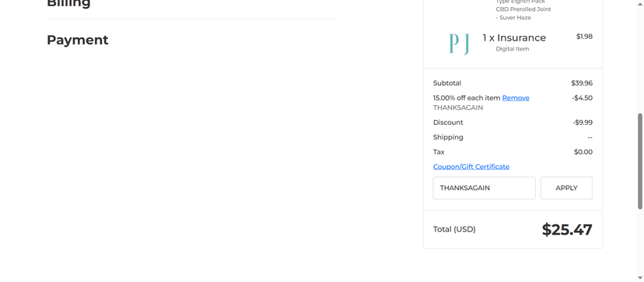Open the Coupon/Gift Certificate link

tap(471, 167)
